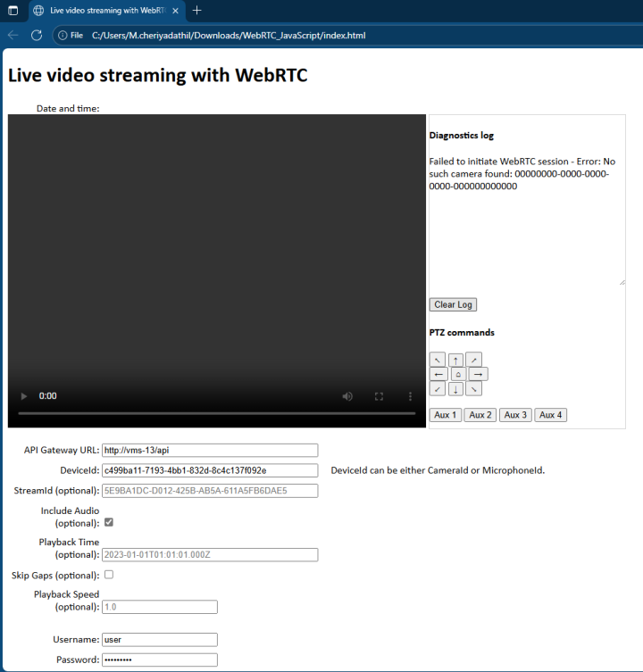Move camera down-right with diagonal PTZ arrow
The height and width of the screenshot is (672, 643).
tap(474, 389)
